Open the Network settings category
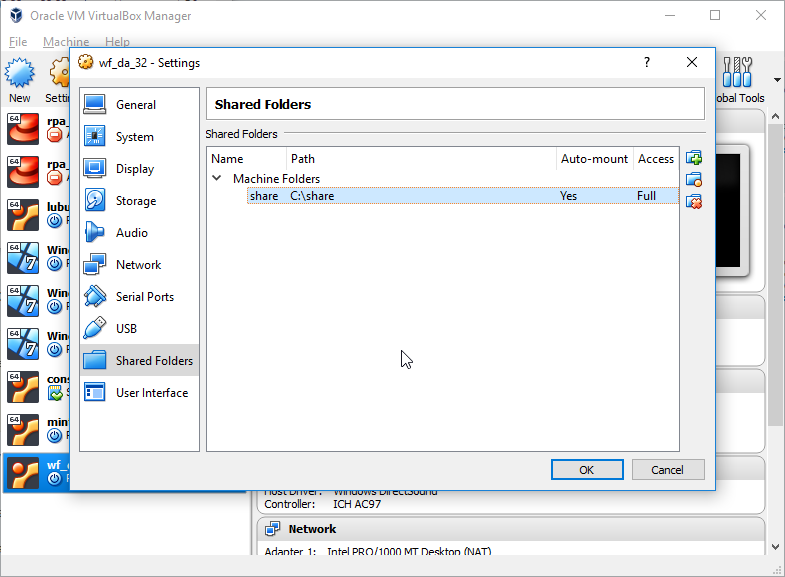Screen dimensions: 785x577 tap(139, 265)
